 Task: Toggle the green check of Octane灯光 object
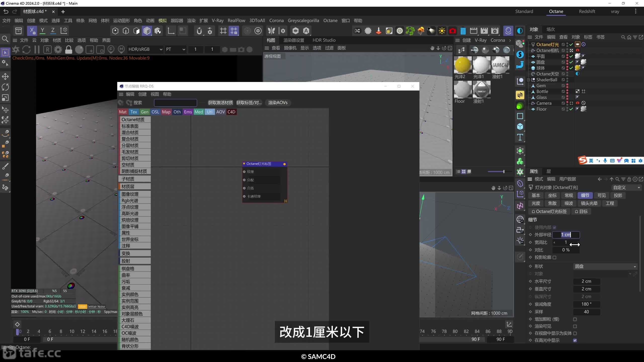click(571, 44)
